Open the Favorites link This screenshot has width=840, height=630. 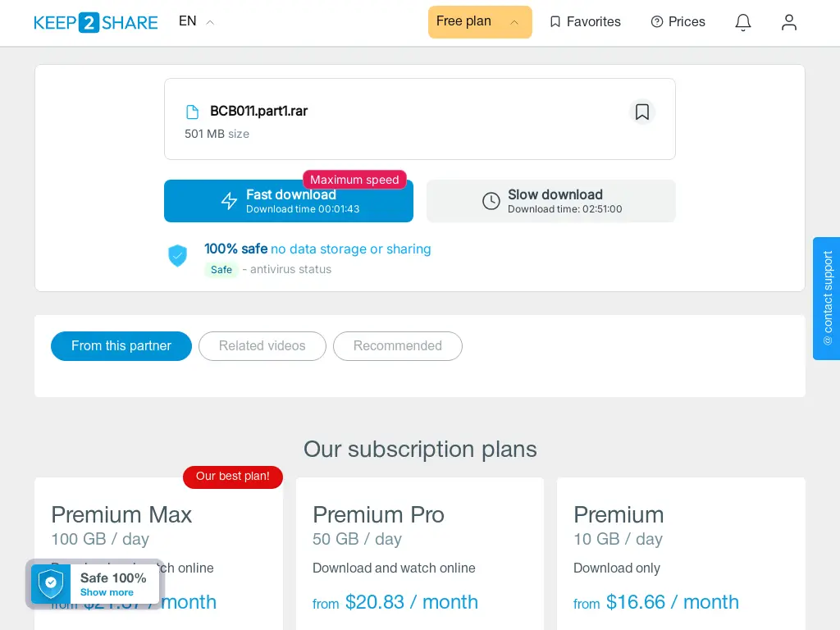pyautogui.click(x=585, y=22)
